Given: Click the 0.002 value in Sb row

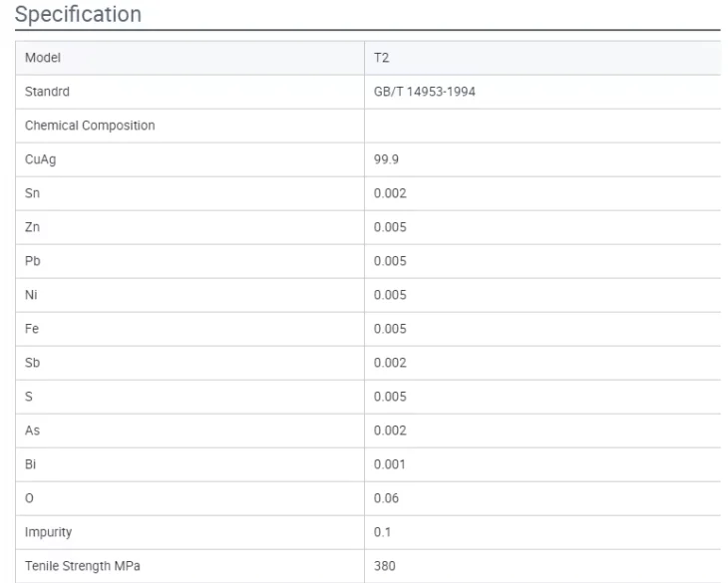Looking at the screenshot, I should [x=389, y=362].
